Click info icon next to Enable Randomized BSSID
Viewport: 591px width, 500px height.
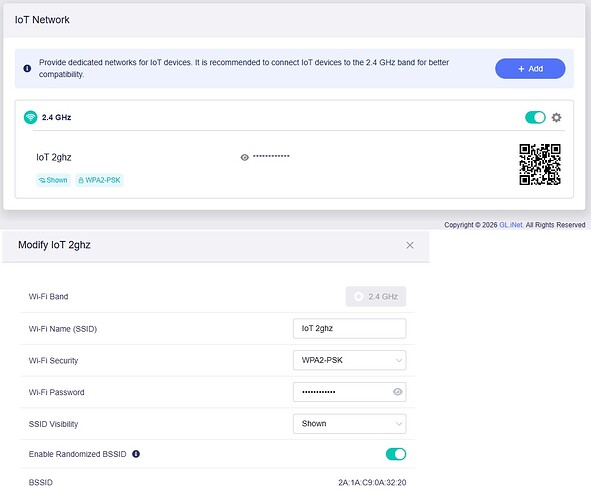[x=136, y=454]
